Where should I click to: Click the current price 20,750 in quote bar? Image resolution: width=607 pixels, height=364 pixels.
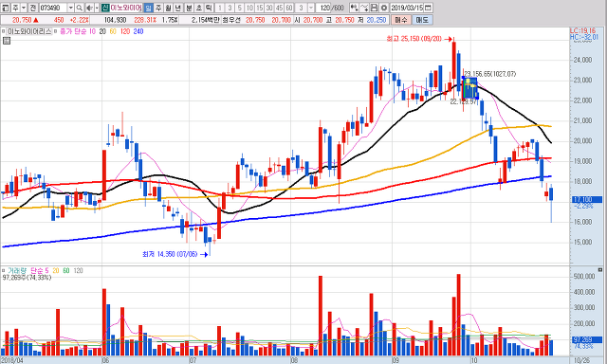(22, 20)
